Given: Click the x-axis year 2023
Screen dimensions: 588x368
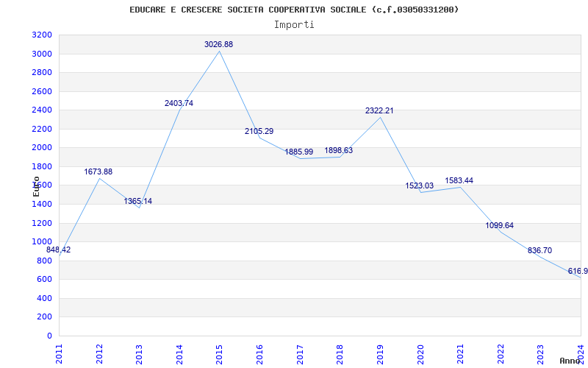Looking at the screenshot, I should pos(540,354).
